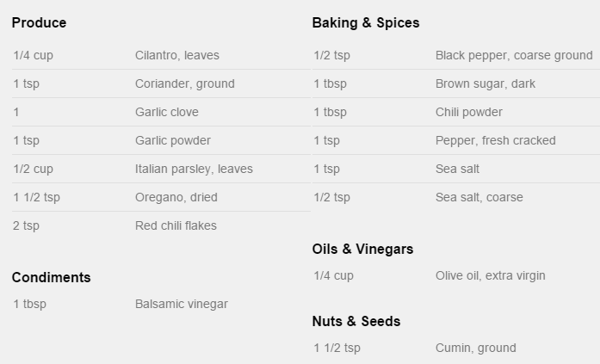Select the Cumin, ground ingredient
The image size is (600, 364).
tap(475, 348)
